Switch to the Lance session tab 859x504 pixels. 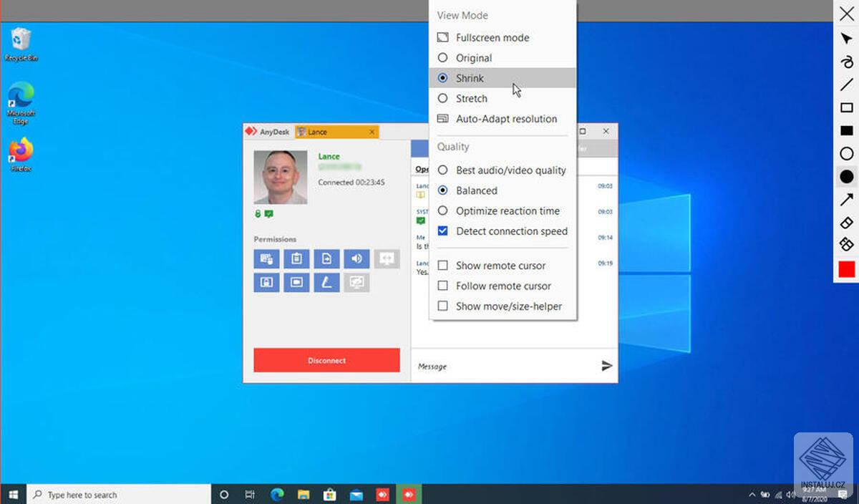(x=318, y=132)
